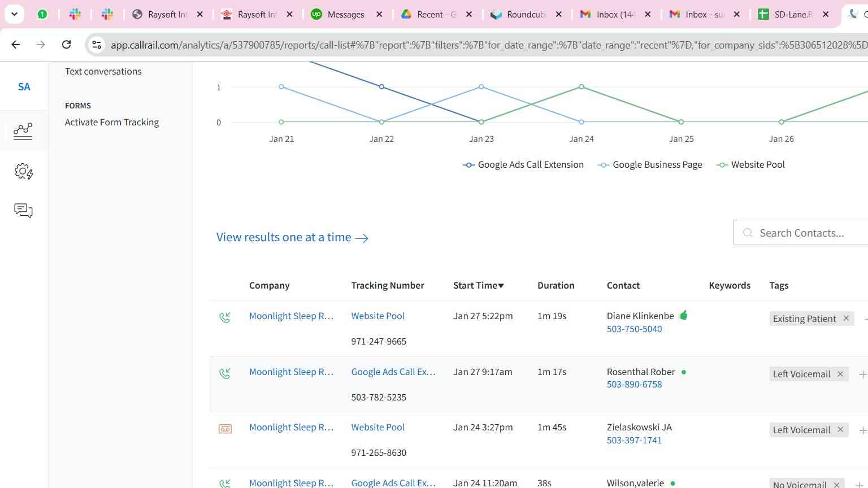The width and height of the screenshot is (868, 488).
Task: Remove the Existing Patient tag
Action: coord(846,319)
